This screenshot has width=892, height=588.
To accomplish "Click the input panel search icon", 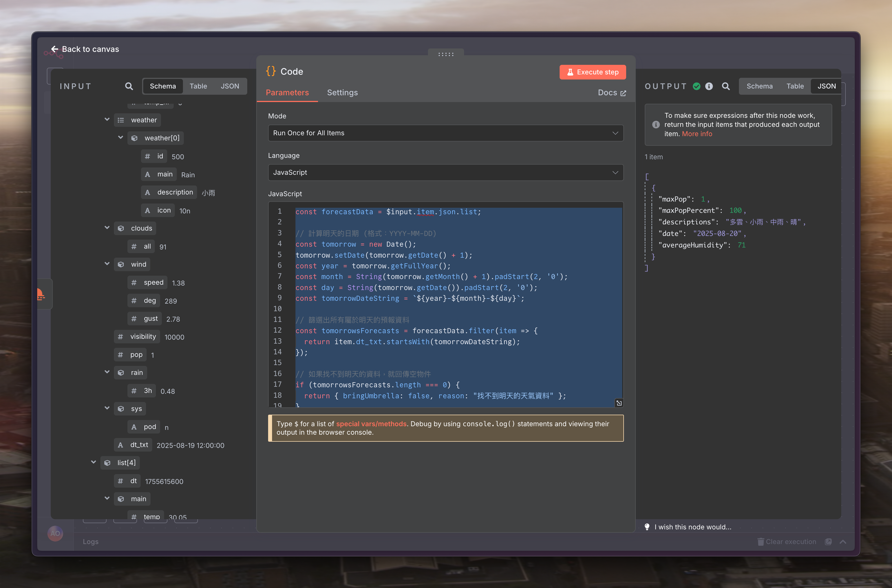I will coord(129,86).
